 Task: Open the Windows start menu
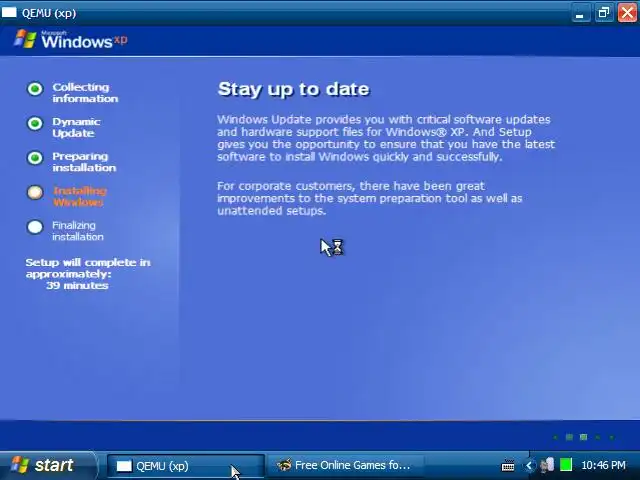[48, 465]
